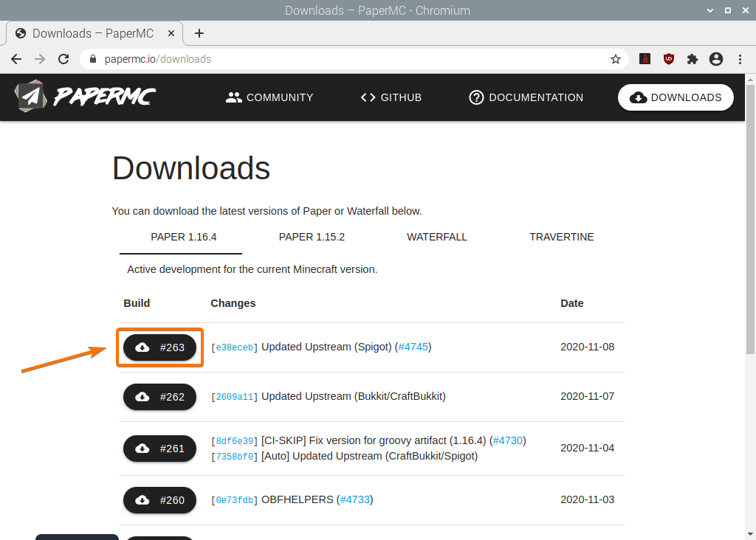Click the date 2020-11-03
The image size is (756, 540).
[587, 499]
